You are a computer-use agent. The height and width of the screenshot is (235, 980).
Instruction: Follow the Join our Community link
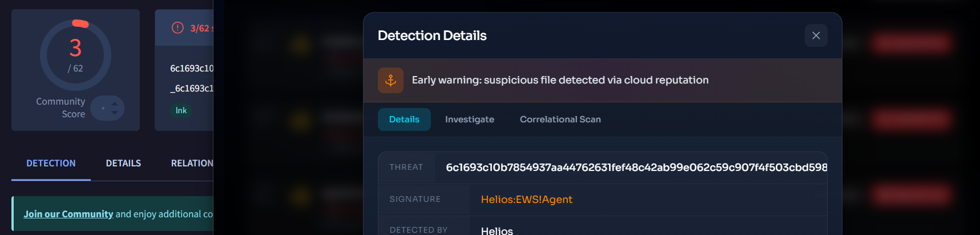pyautogui.click(x=68, y=214)
